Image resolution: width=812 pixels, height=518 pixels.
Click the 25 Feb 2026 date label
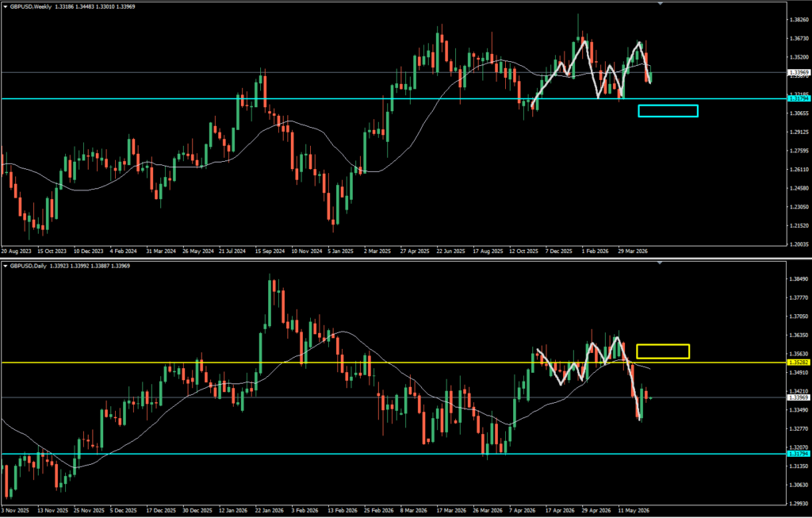[378, 510]
